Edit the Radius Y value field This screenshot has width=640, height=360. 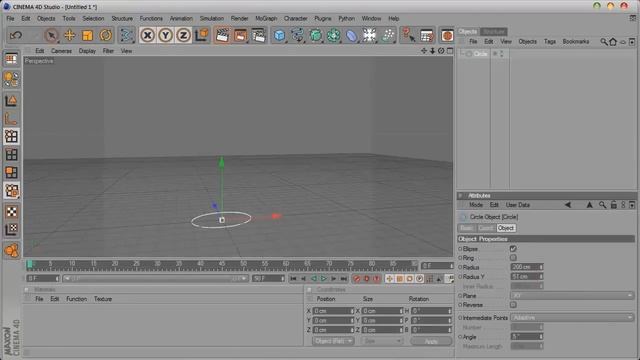tap(527, 277)
